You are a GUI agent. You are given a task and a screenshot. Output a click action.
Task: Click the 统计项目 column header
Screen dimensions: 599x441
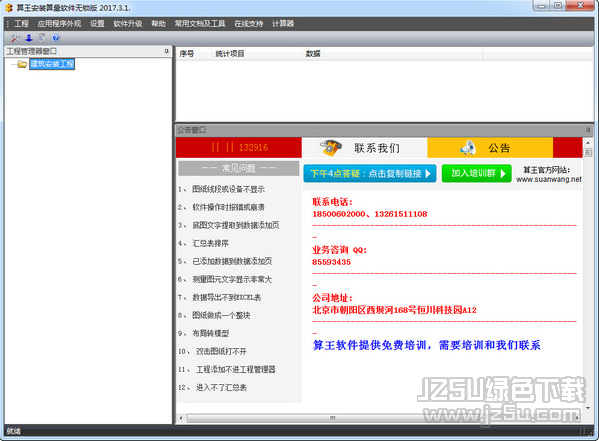point(230,54)
